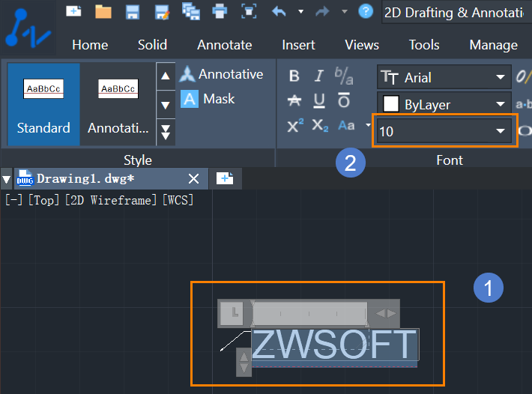Close the Drawing1.dwg tab
The image size is (532, 394).
pos(194,178)
